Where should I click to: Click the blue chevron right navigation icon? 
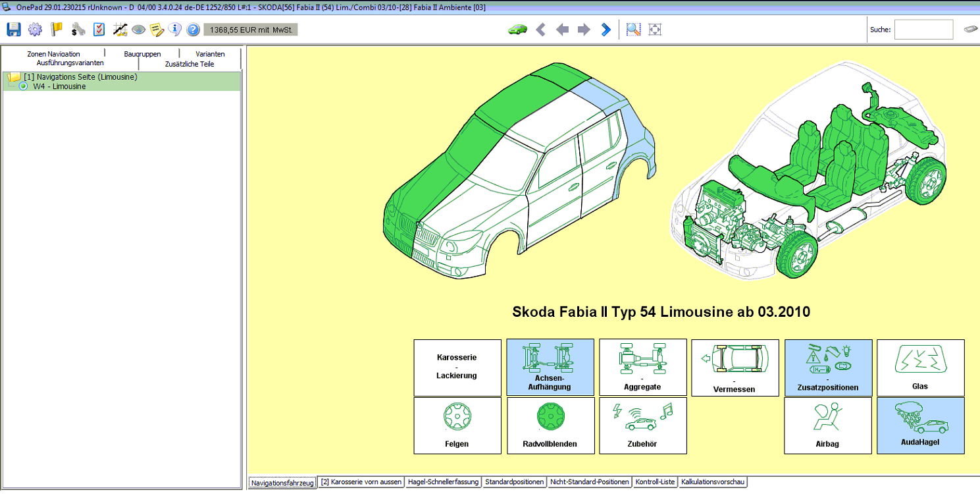606,30
